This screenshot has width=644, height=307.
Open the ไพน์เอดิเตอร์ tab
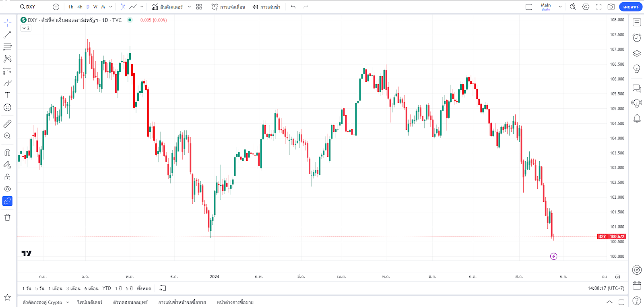click(x=90, y=302)
